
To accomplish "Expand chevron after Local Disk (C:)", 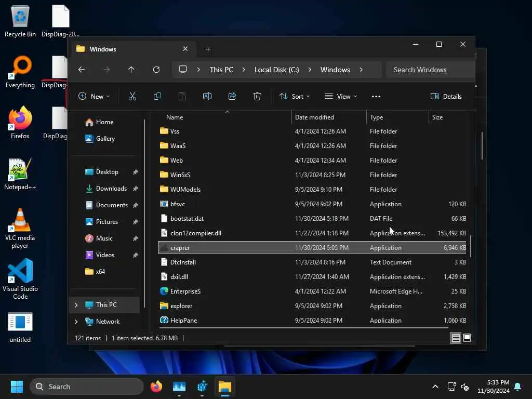I will (310, 70).
